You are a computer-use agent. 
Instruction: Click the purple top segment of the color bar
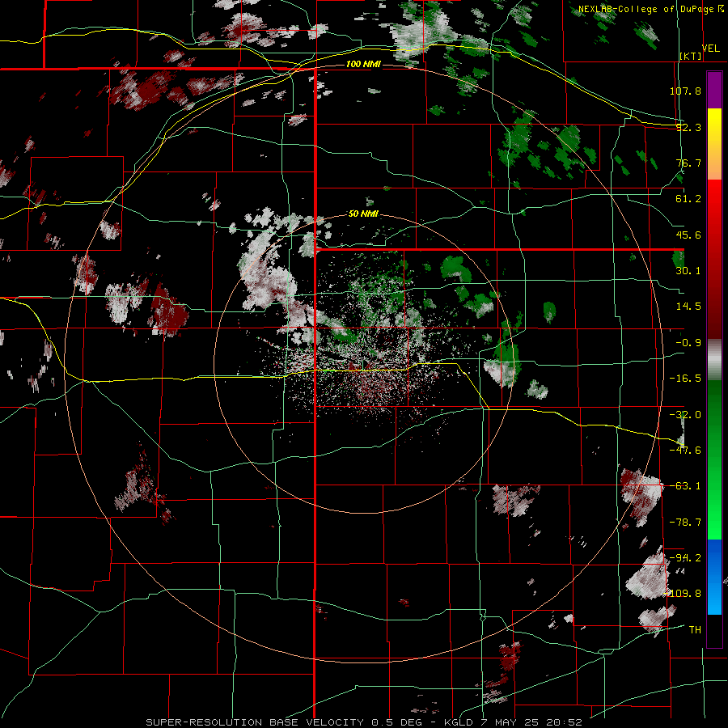click(714, 90)
